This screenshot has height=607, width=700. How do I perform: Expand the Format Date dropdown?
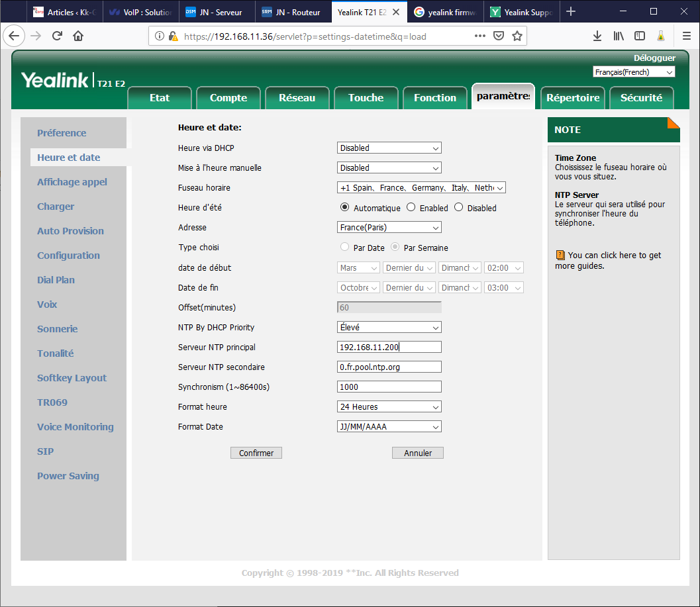pos(389,427)
